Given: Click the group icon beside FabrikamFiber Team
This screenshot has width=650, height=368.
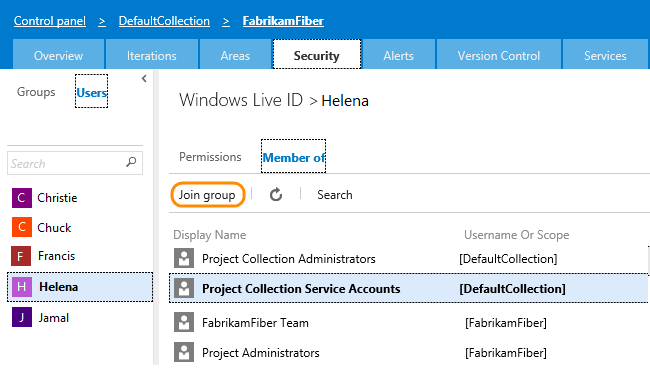Looking at the screenshot, I should coord(184,322).
